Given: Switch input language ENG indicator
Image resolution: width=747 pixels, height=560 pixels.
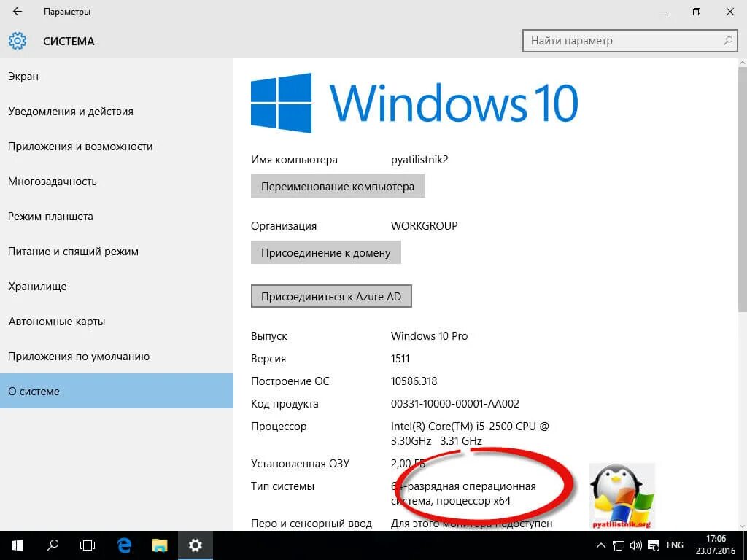Looking at the screenshot, I should [675, 545].
